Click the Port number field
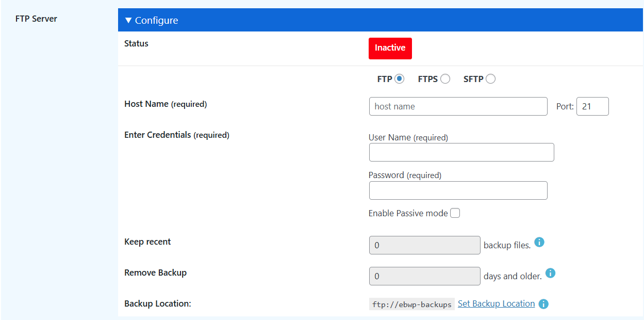The height and width of the screenshot is (320, 644). (x=592, y=106)
